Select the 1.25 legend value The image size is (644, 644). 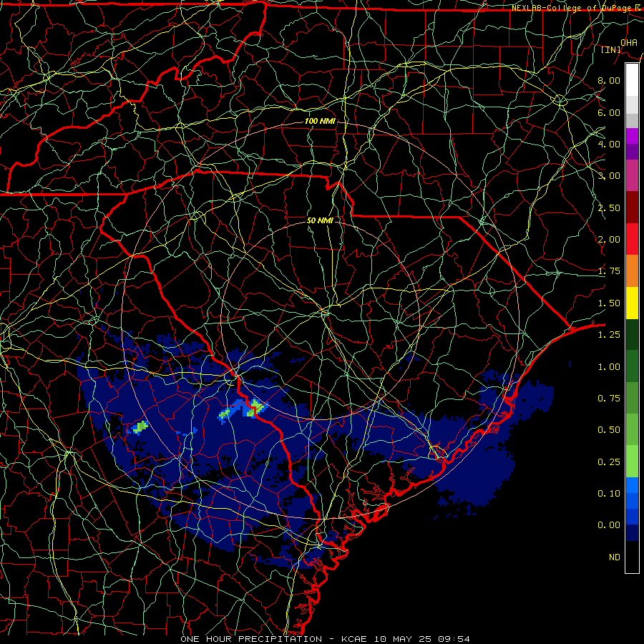click(609, 335)
